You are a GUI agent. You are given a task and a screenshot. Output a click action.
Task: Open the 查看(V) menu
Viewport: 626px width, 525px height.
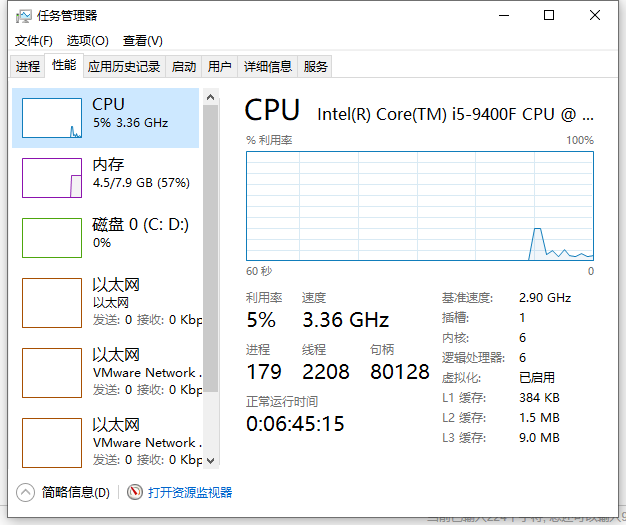(x=142, y=40)
